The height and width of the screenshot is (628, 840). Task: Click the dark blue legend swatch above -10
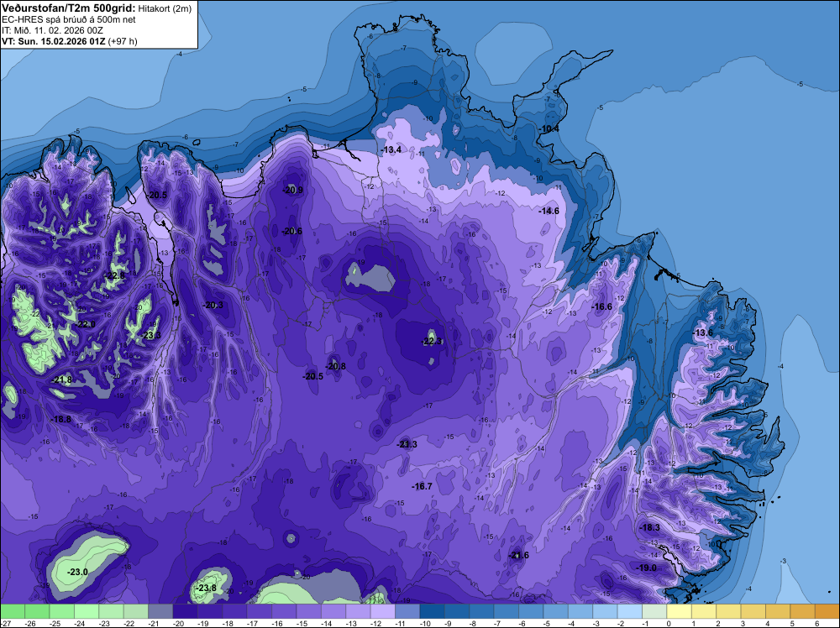pyautogui.click(x=433, y=611)
